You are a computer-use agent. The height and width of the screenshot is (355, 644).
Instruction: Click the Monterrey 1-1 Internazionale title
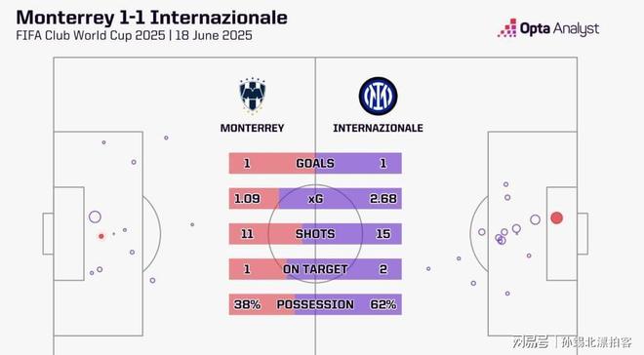point(151,18)
